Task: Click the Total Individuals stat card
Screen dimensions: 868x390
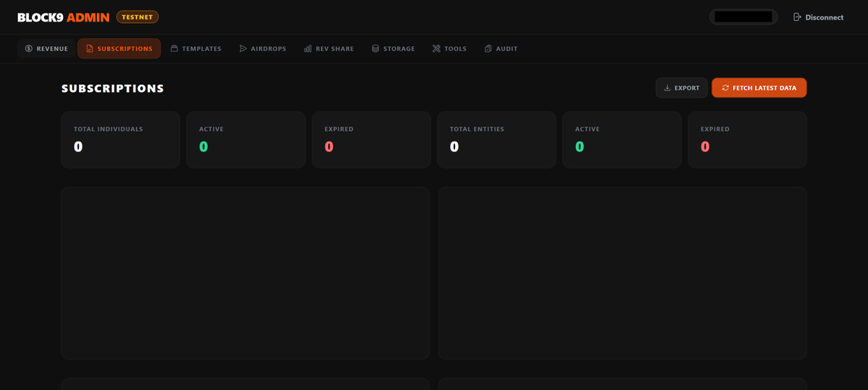Action: click(120, 140)
